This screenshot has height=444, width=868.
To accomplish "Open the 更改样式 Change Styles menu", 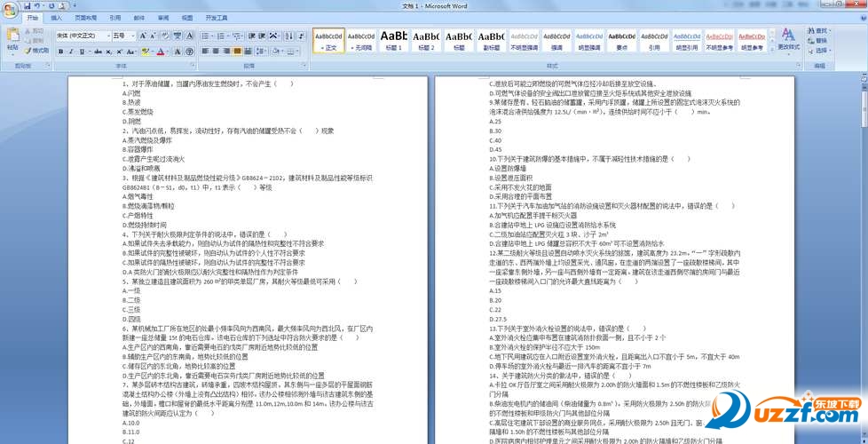I will pyautogui.click(x=789, y=42).
